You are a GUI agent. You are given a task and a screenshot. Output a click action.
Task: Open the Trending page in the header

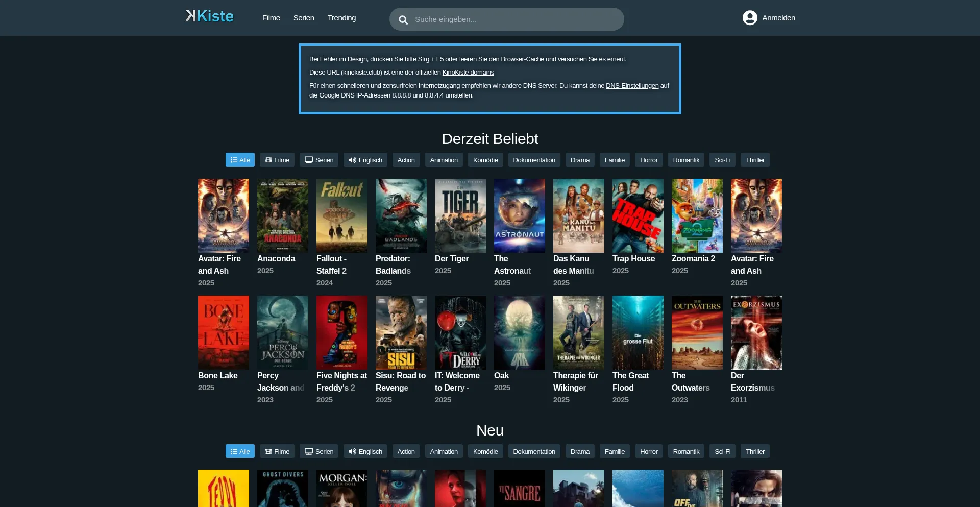[x=341, y=18]
